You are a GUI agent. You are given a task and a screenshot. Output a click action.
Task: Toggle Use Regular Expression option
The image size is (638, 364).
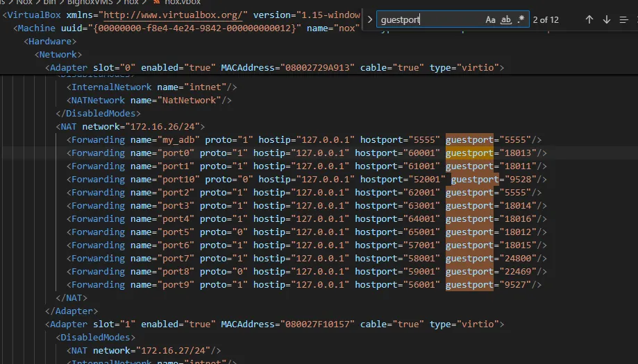point(521,19)
